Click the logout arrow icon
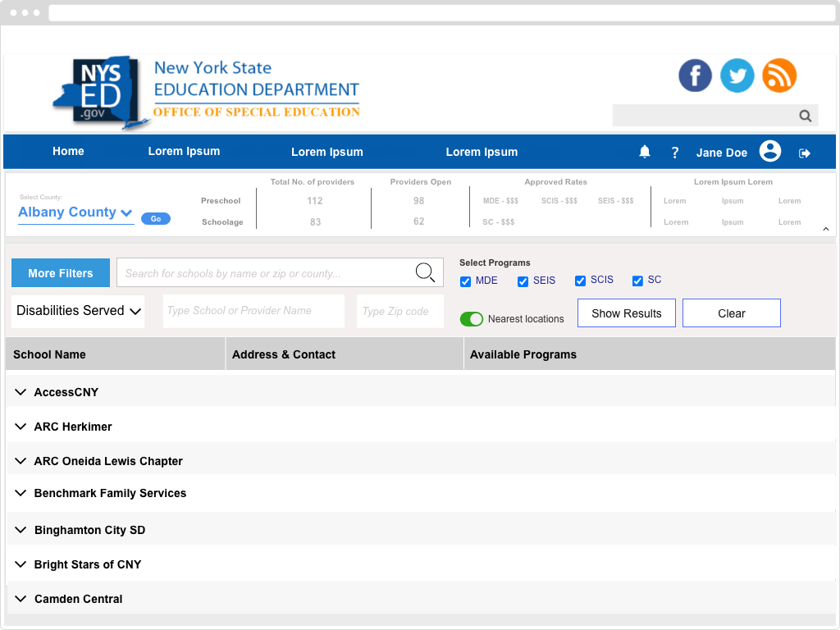This screenshot has height=630, width=840. click(x=805, y=153)
